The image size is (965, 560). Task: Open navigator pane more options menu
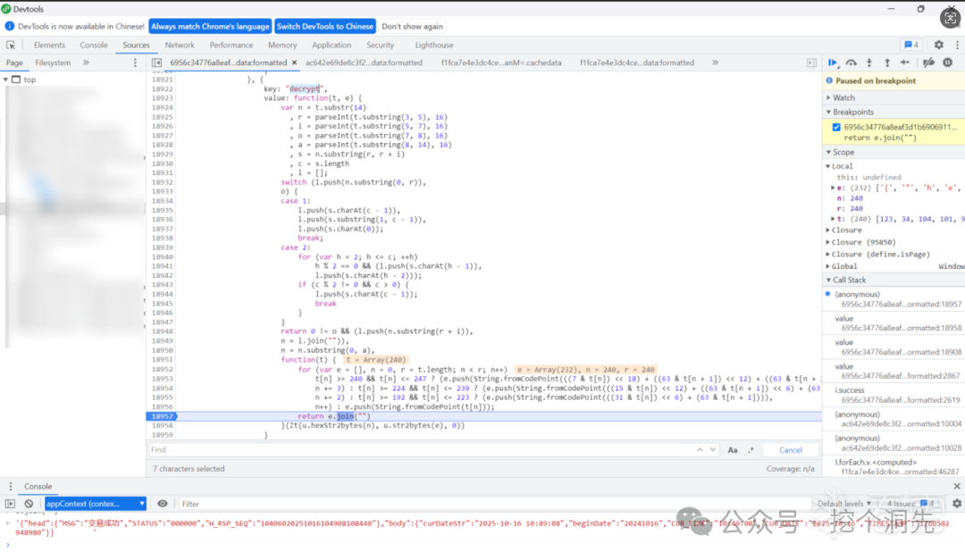(x=136, y=63)
